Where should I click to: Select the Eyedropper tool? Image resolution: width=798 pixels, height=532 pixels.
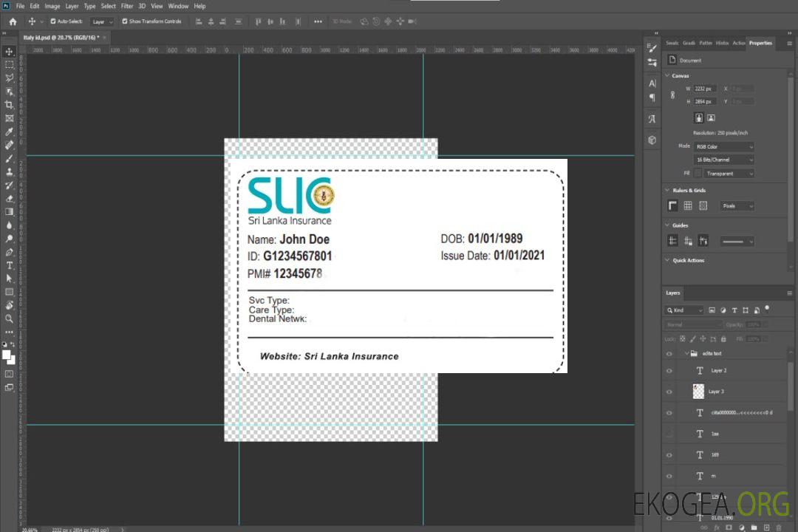point(10,132)
